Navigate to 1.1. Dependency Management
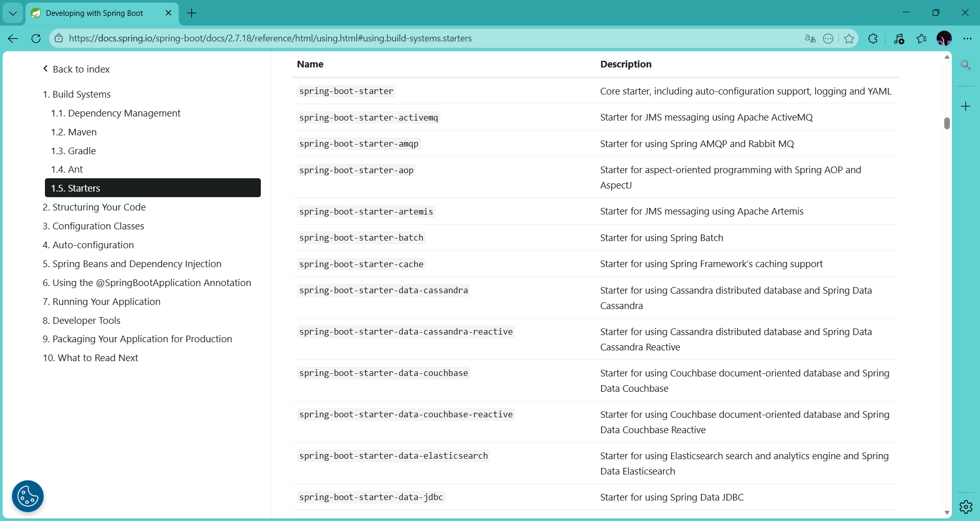Viewport: 980px width, 521px height. (x=116, y=113)
